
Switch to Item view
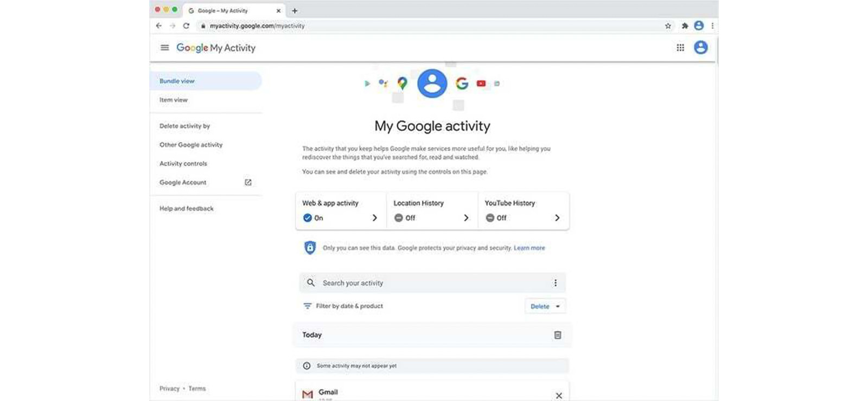(174, 100)
